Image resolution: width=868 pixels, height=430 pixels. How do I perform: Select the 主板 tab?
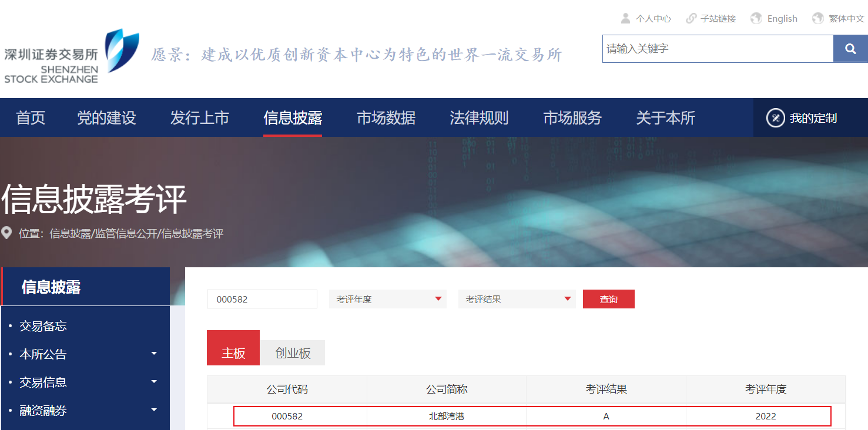233,348
